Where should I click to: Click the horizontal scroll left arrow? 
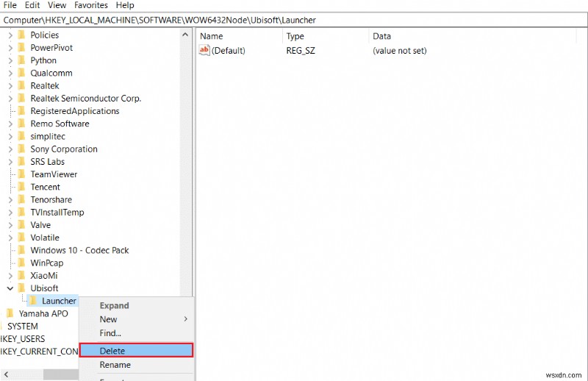point(6,374)
